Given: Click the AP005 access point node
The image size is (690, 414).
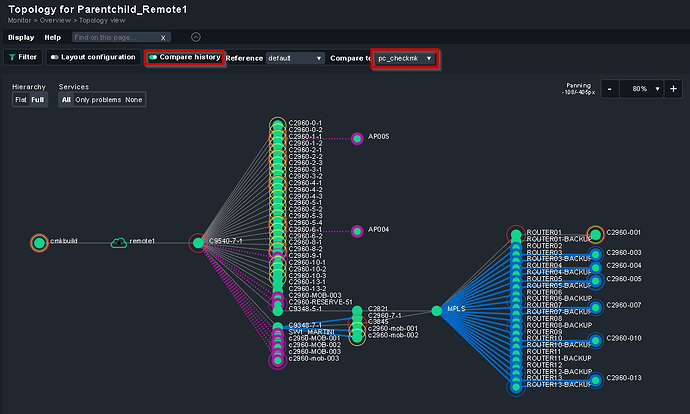Looking at the screenshot, I should [x=357, y=138].
